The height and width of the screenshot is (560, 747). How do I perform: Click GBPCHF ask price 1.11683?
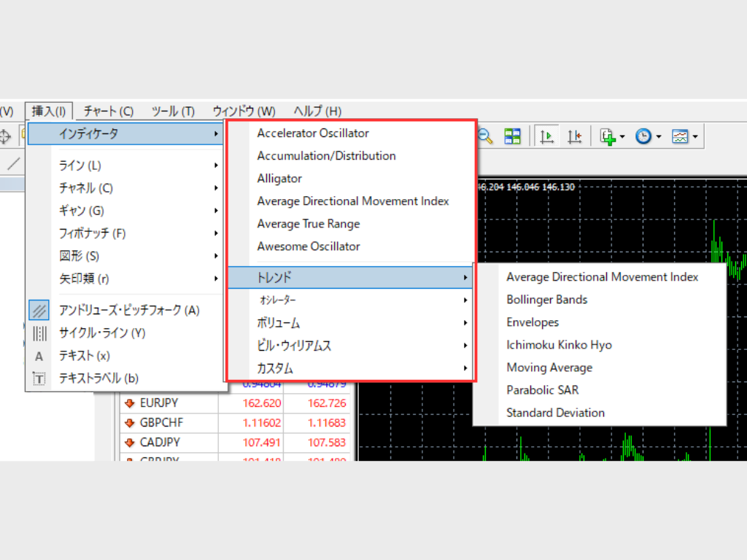click(x=327, y=423)
